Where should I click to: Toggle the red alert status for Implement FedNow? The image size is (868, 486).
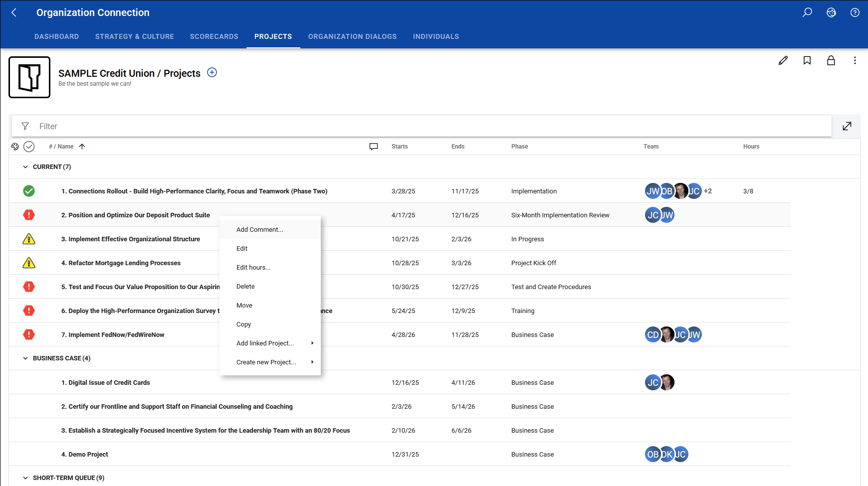coord(29,334)
